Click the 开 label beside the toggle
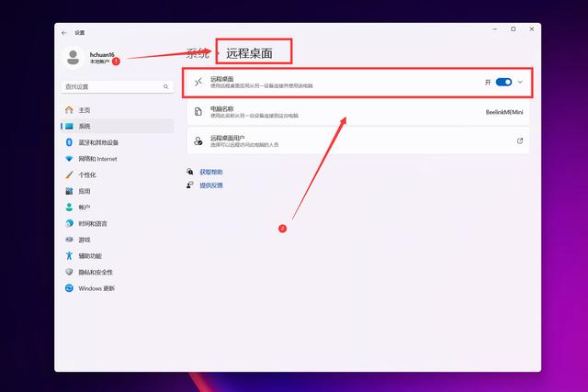588x392 pixels. click(x=488, y=82)
